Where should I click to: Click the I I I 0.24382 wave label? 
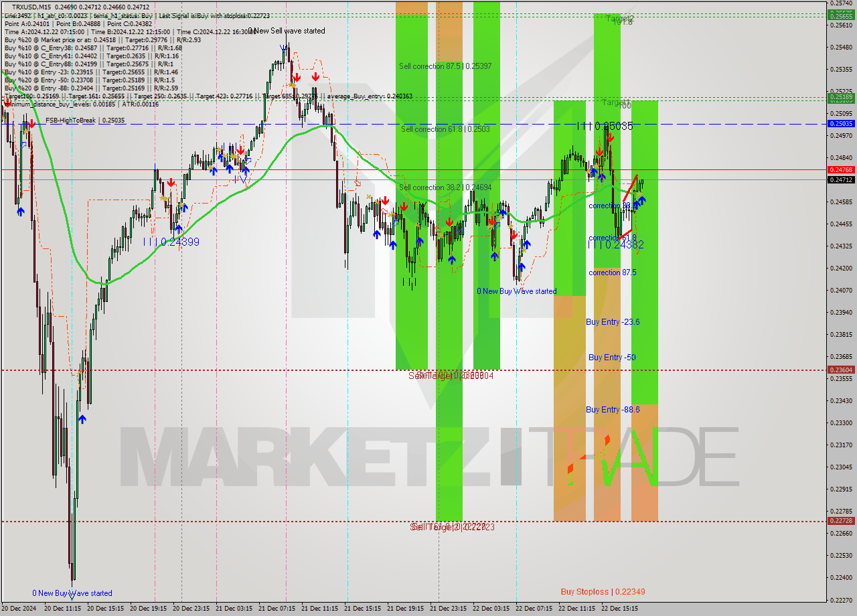[x=616, y=245]
